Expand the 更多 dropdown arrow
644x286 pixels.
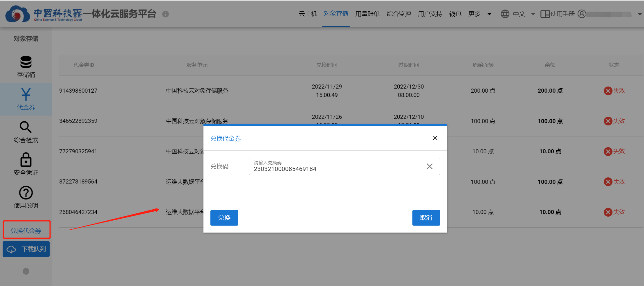click(489, 14)
